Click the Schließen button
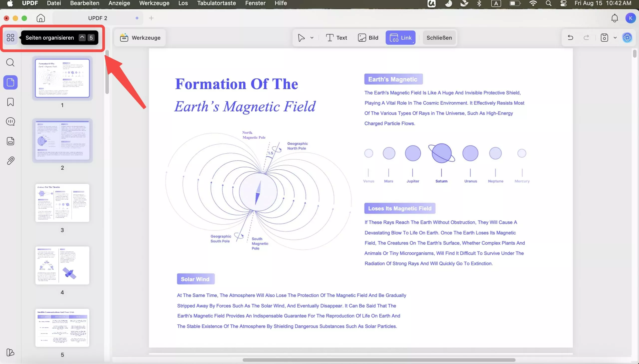Screen dimensions: 639x364 click(439, 37)
